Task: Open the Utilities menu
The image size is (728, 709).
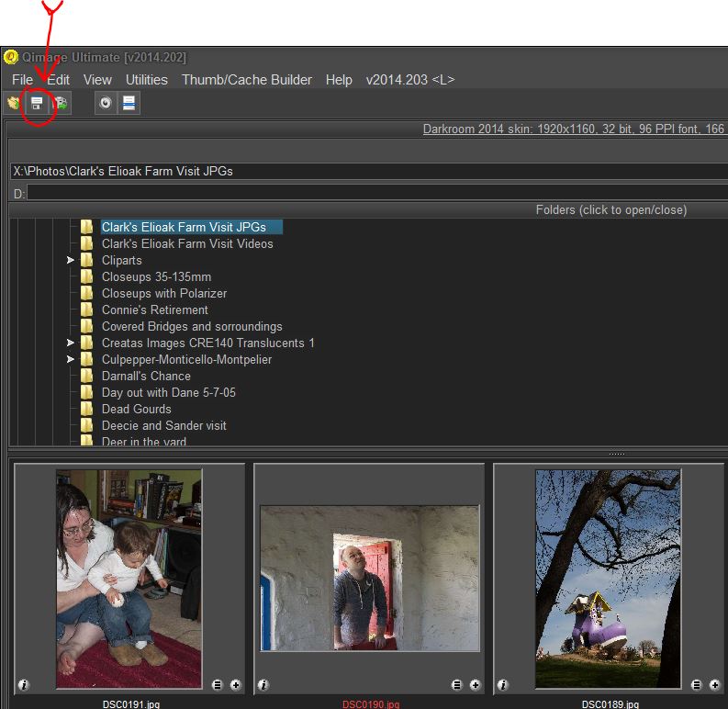Action: coord(146,80)
